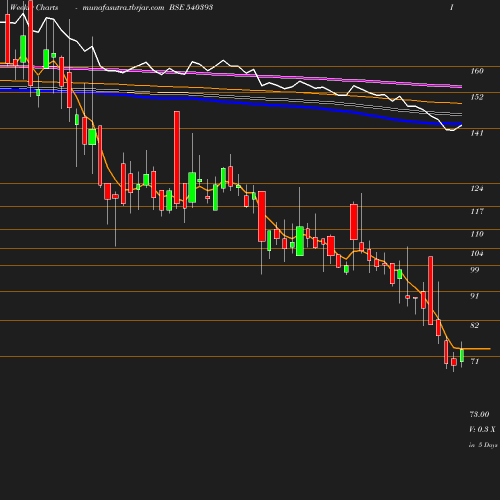
Task: Select the 82 price level label
Action: 475,325
